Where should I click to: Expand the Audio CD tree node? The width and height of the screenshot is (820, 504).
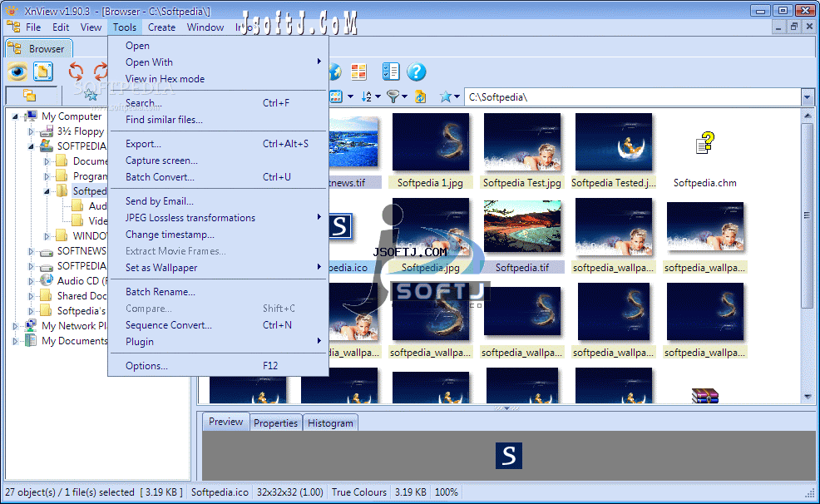(x=31, y=281)
